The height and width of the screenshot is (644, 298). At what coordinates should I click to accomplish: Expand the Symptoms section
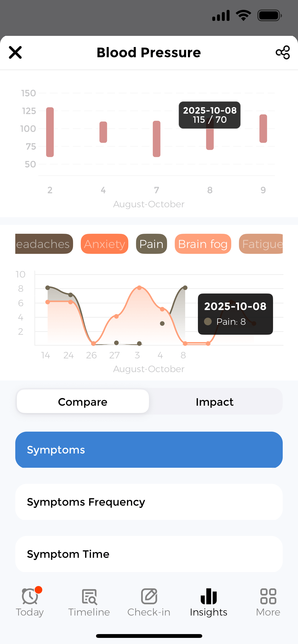(149, 450)
